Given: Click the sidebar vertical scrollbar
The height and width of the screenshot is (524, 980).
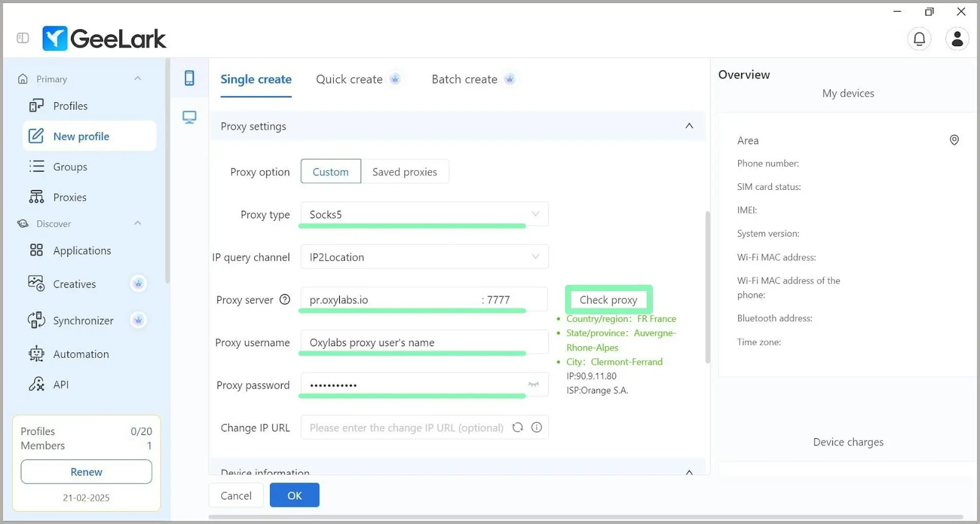Looking at the screenshot, I should [167, 170].
